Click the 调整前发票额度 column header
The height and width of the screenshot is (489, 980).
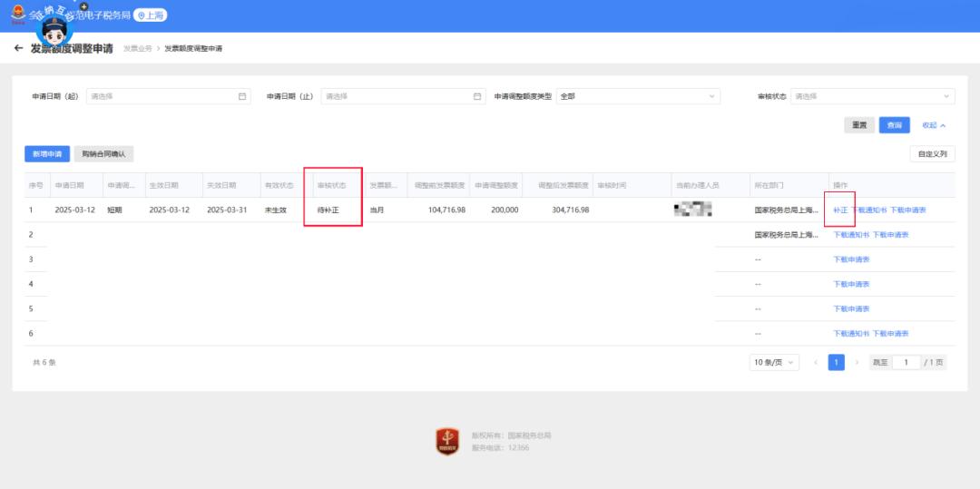pyautogui.click(x=440, y=185)
